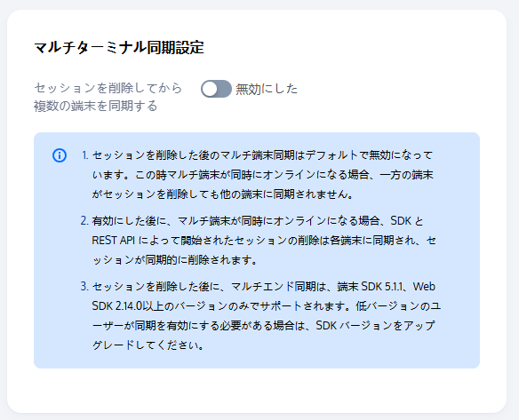Click the 複数の端末を同期する label line
Image resolution: width=519 pixels, height=420 pixels.
tap(96, 107)
